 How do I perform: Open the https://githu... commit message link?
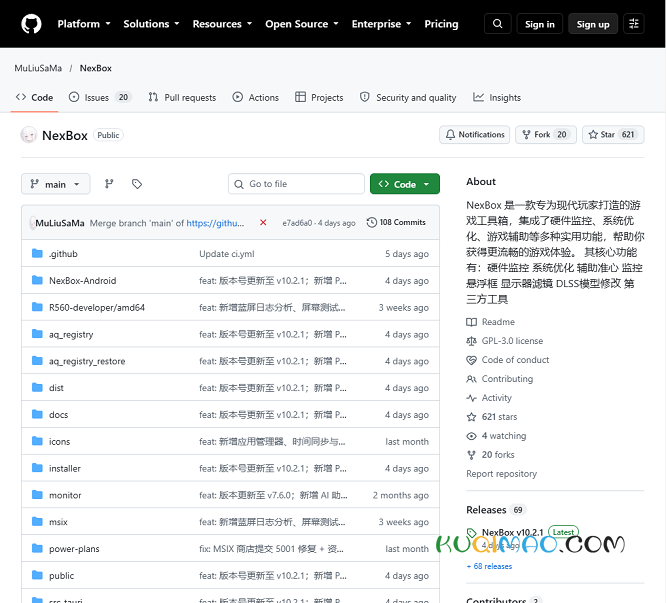[x=215, y=223]
